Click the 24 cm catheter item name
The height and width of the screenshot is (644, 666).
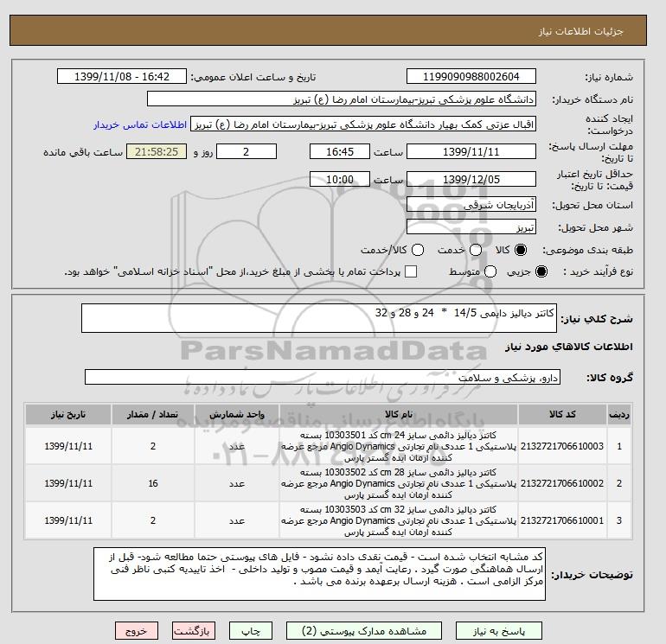[399, 446]
